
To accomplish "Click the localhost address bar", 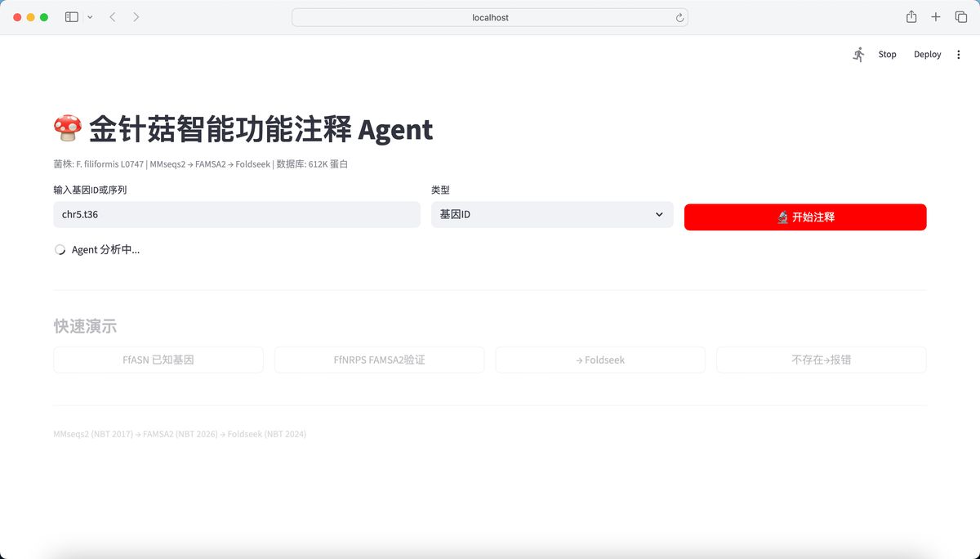I will 490,17.
